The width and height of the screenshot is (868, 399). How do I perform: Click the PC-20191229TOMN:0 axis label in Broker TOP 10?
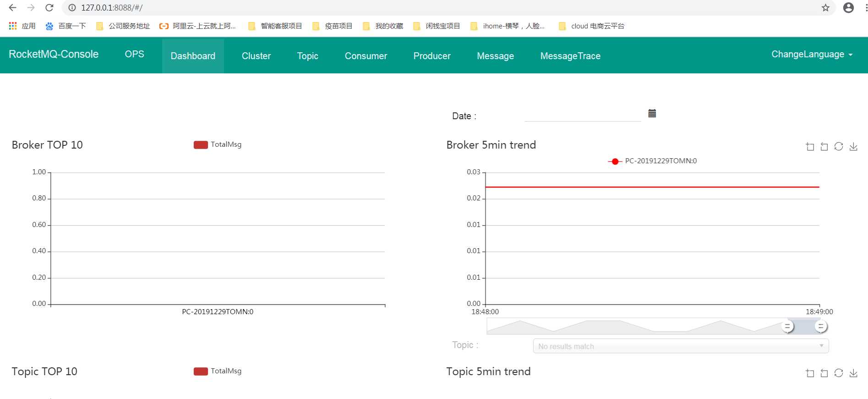(218, 312)
